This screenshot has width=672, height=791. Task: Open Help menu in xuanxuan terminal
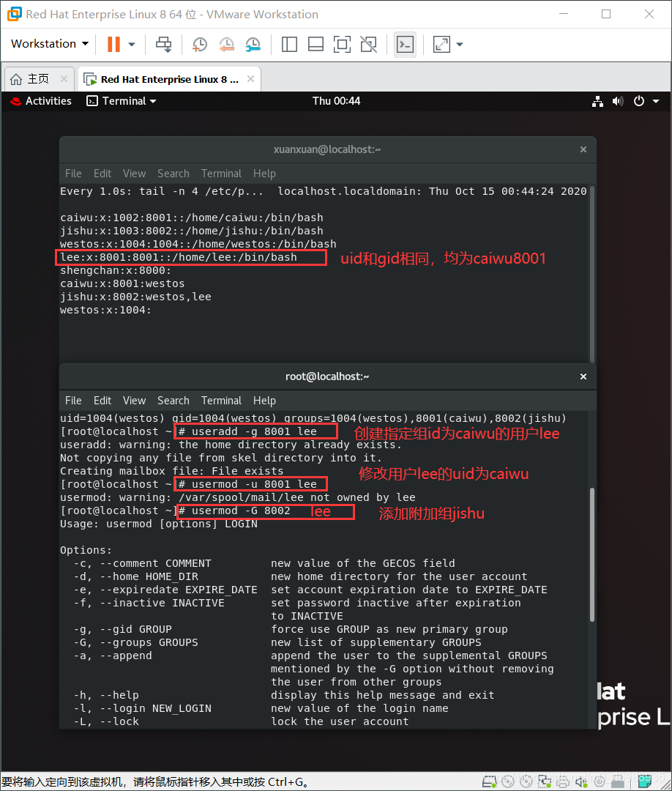pyautogui.click(x=264, y=174)
